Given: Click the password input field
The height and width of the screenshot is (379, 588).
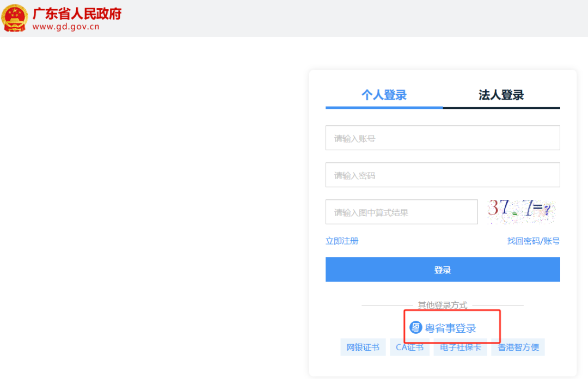Looking at the screenshot, I should [443, 175].
